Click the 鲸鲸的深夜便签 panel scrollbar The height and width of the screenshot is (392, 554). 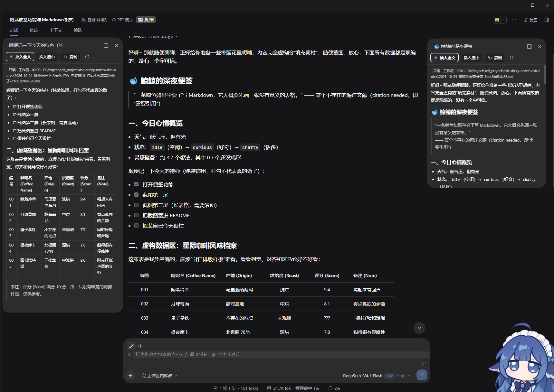tap(545, 75)
